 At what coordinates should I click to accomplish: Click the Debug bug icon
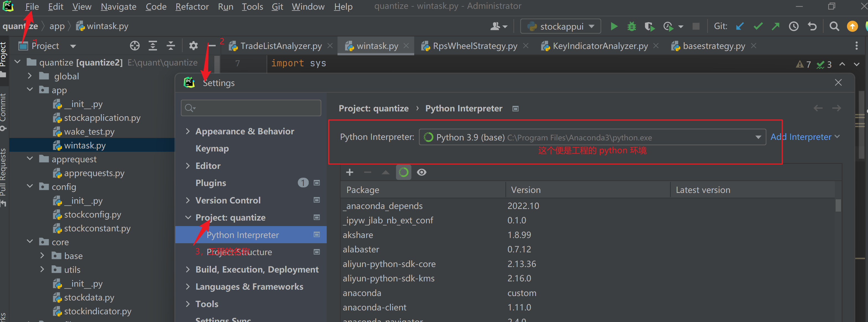[x=632, y=26]
